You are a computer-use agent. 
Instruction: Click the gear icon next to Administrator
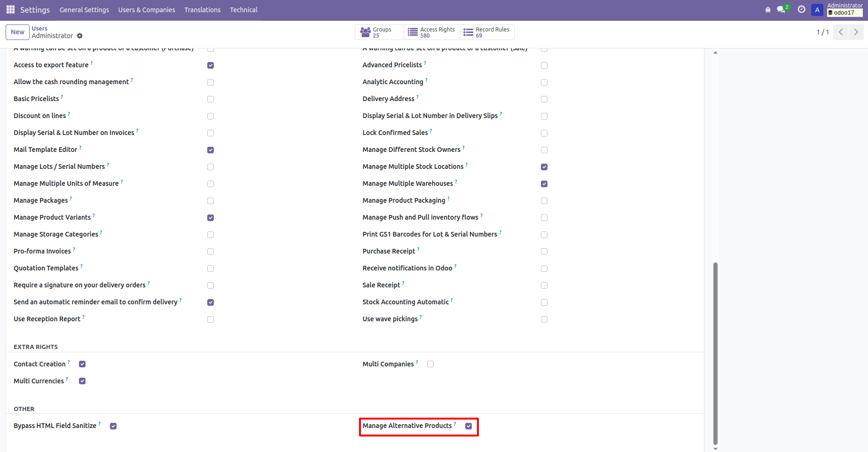[79, 36]
